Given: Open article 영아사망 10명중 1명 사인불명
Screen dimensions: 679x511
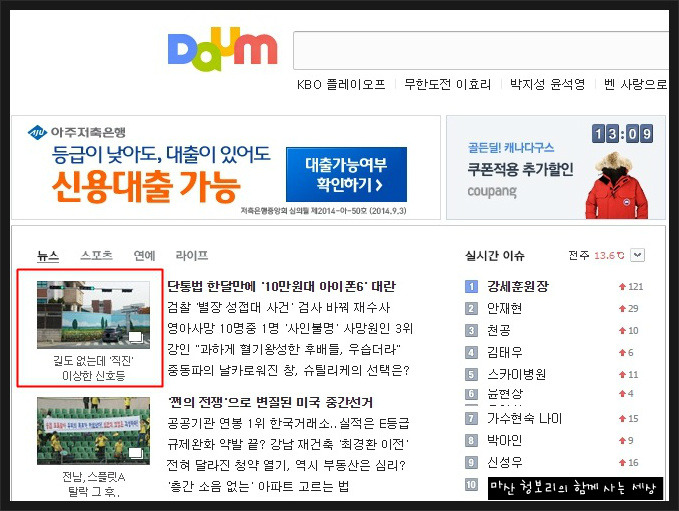Looking at the screenshot, I should (290, 328).
